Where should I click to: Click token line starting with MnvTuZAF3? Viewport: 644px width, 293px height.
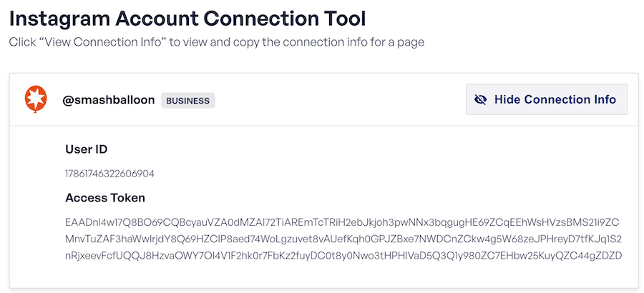(x=343, y=239)
